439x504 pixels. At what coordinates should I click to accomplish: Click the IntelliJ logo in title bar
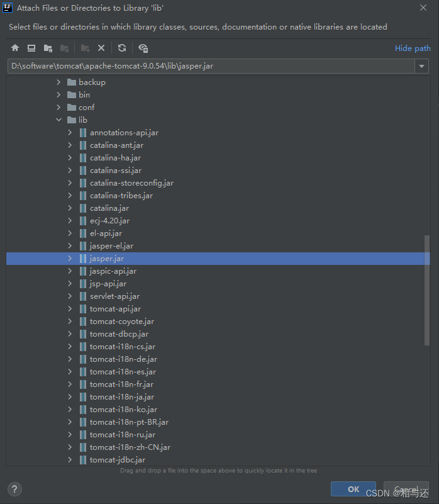pyautogui.click(x=8, y=8)
